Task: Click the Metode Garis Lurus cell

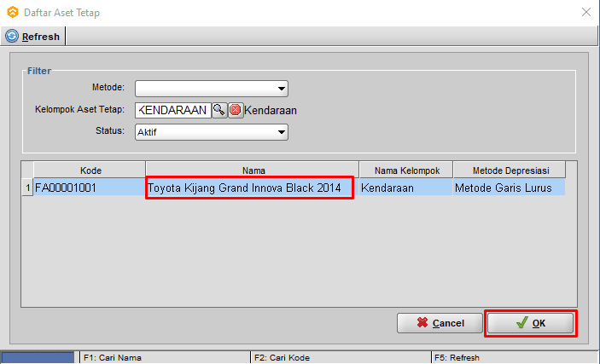Action: coord(507,187)
